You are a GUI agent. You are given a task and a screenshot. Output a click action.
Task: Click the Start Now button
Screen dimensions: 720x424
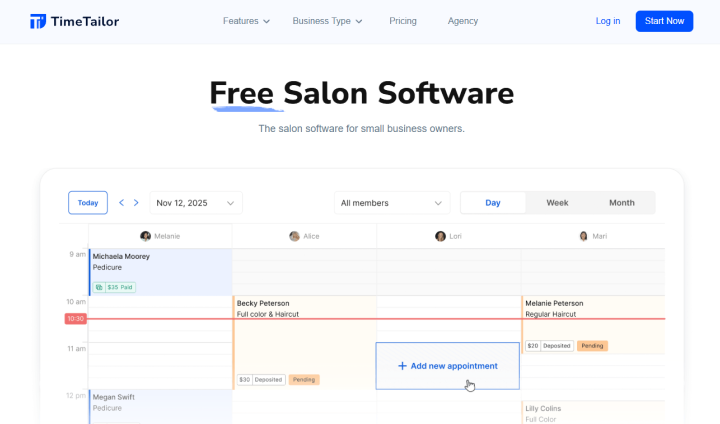pyautogui.click(x=664, y=21)
